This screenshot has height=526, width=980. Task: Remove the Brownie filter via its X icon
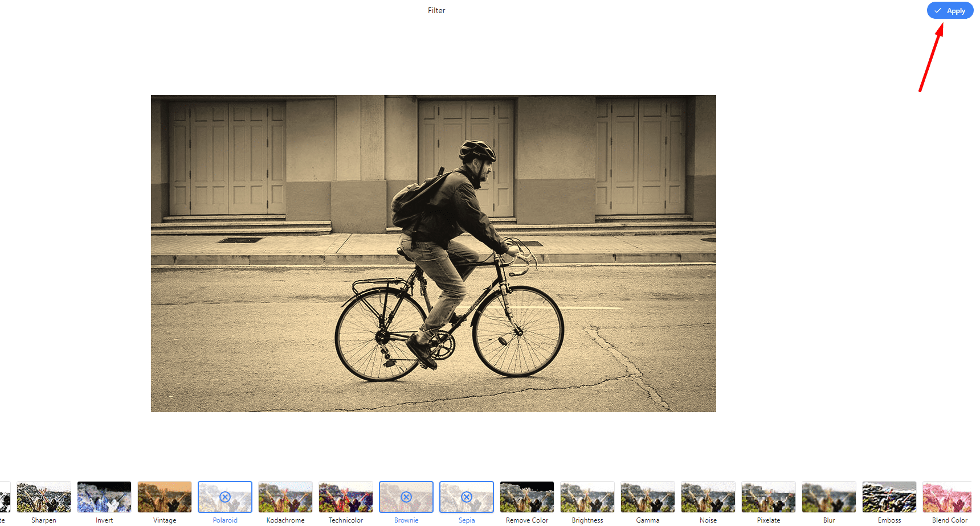click(x=406, y=497)
